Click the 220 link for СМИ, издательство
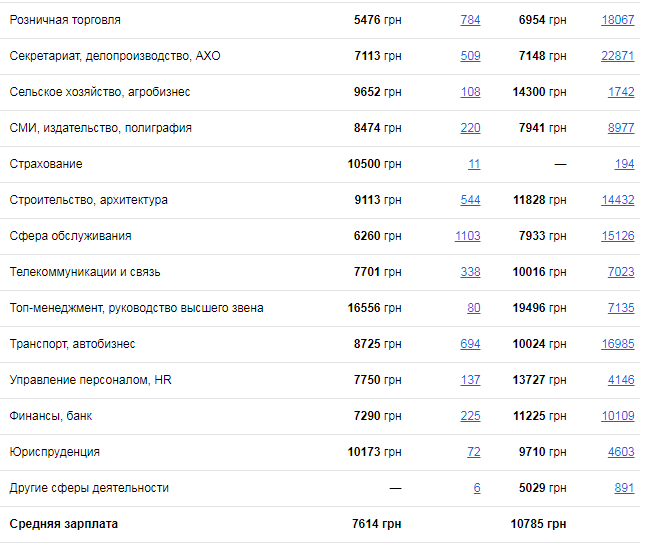This screenshot has height=552, width=649. point(470,128)
